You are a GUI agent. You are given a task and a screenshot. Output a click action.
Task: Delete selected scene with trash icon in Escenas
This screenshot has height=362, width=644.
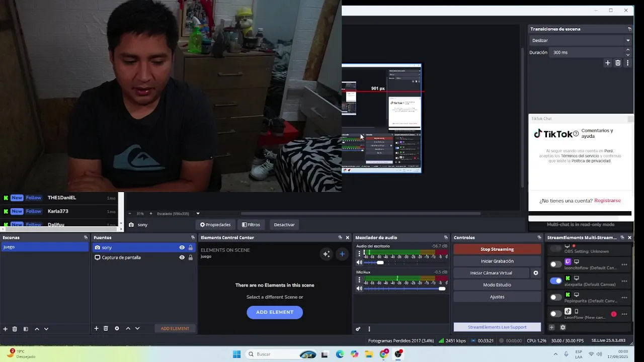[x=15, y=329]
